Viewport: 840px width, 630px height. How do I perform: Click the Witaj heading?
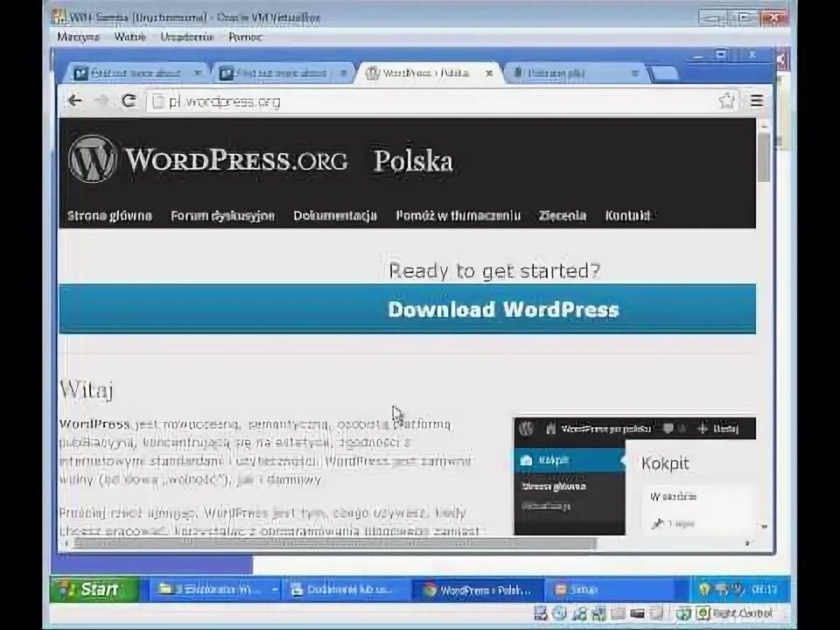click(87, 389)
